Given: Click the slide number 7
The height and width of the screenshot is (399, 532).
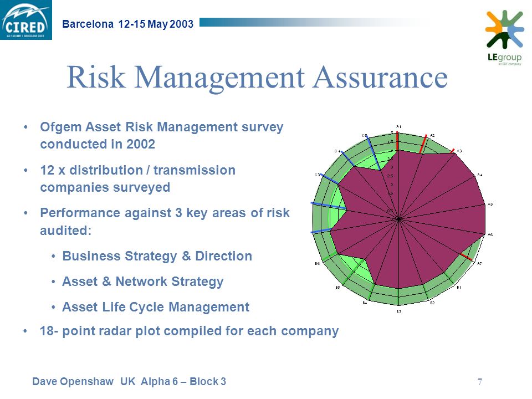Looking at the screenshot, I should coord(480,382).
